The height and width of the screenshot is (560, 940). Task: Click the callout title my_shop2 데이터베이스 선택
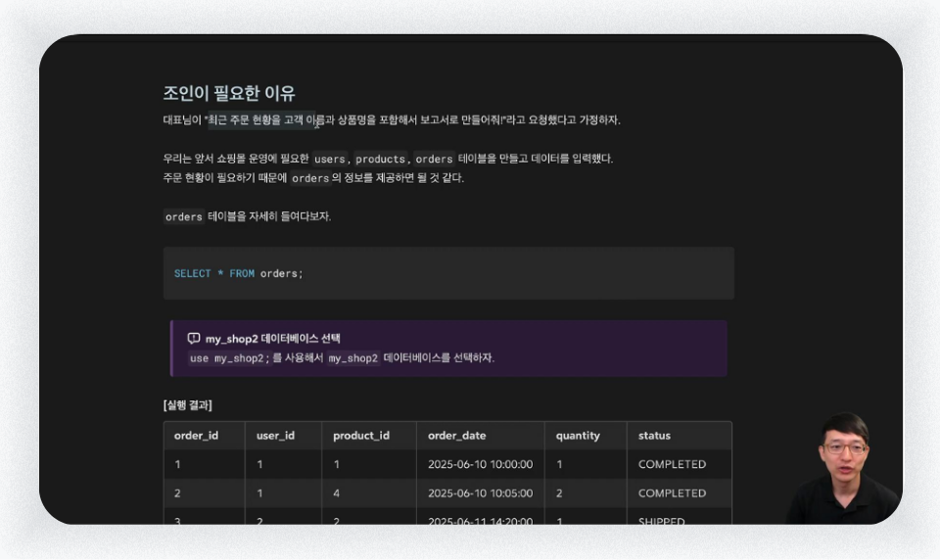click(273, 339)
